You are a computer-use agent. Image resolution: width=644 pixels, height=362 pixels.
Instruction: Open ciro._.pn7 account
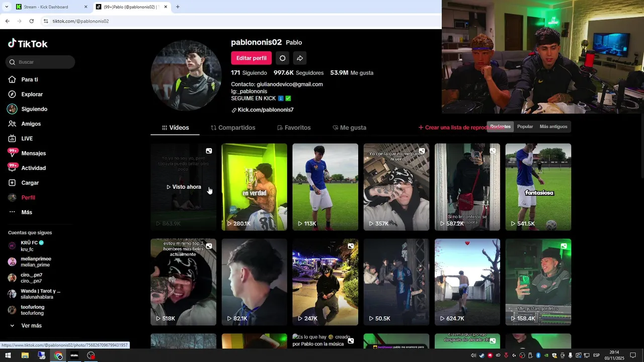[31, 278]
